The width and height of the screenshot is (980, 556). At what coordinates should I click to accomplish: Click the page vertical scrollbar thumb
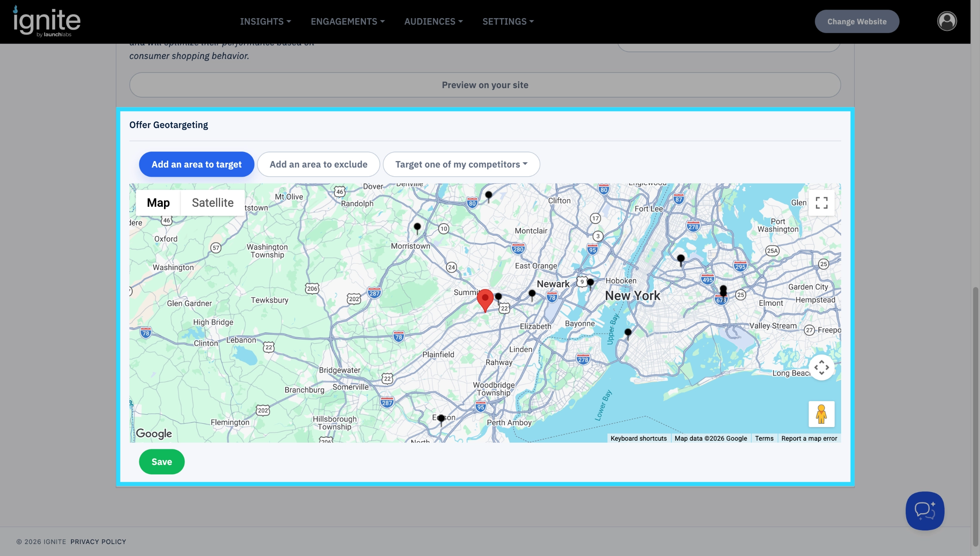(x=975, y=416)
